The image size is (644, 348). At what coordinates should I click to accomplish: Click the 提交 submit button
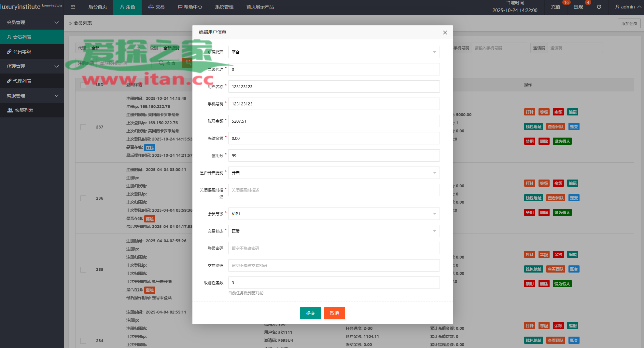coord(310,313)
